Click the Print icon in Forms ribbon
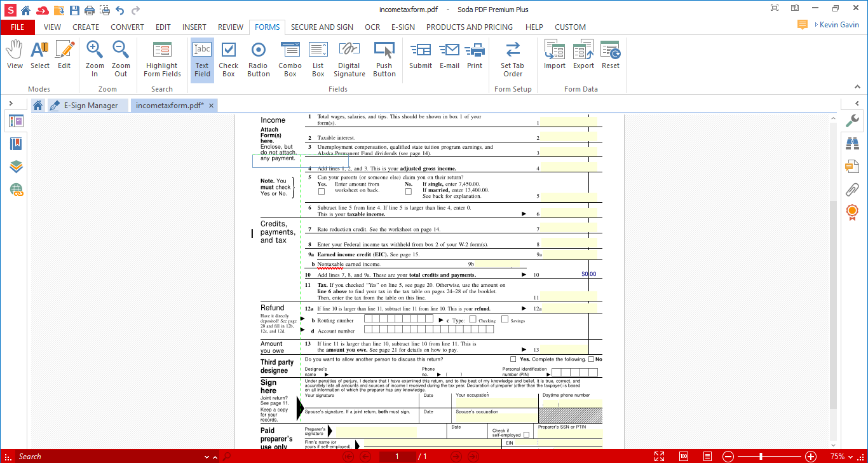Viewport: 868px width, 463px height. [x=475, y=56]
